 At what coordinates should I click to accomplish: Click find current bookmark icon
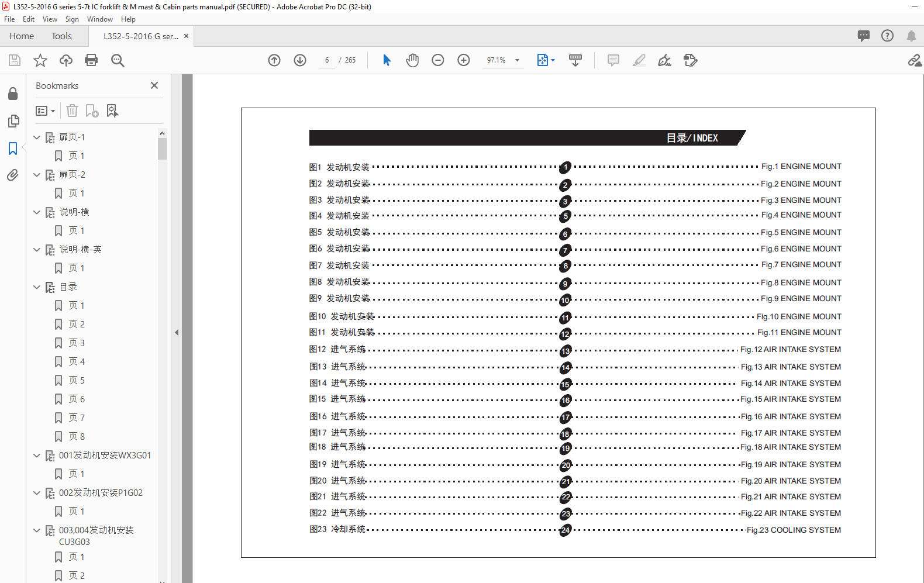(112, 111)
